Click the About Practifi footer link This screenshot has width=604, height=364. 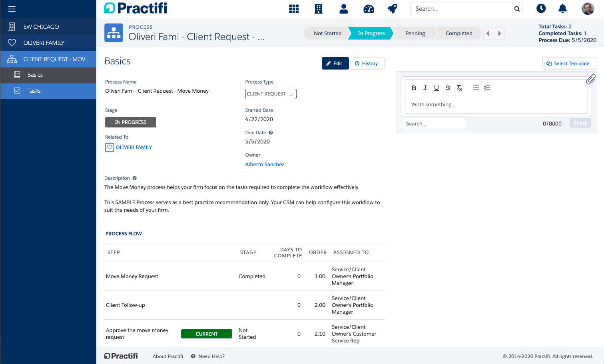(168, 356)
